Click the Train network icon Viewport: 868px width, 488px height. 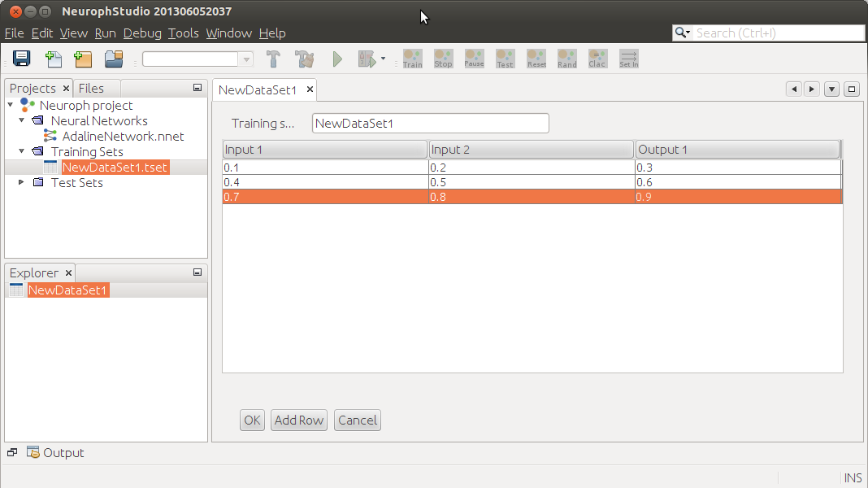[412, 59]
